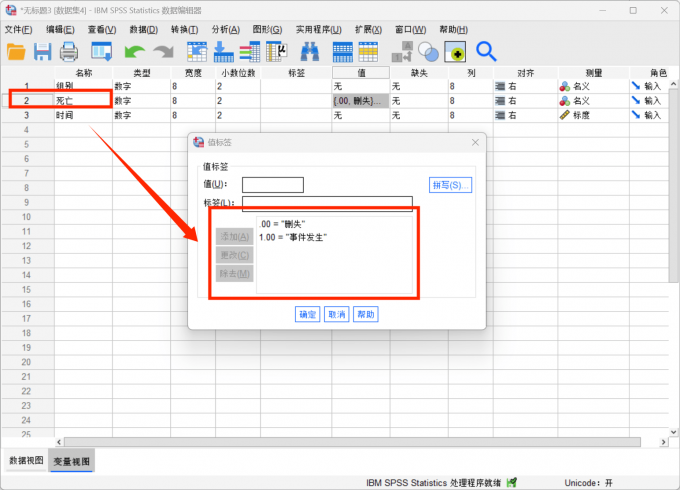Select the 1.00 = "事件发生" list entry

coord(292,237)
